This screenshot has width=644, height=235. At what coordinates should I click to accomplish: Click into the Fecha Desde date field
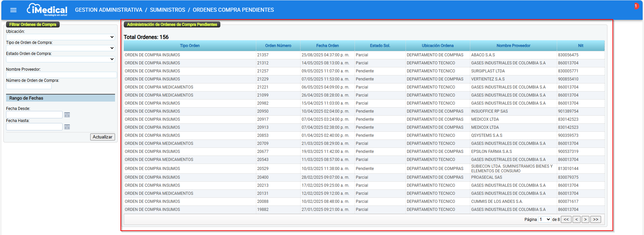click(34, 115)
